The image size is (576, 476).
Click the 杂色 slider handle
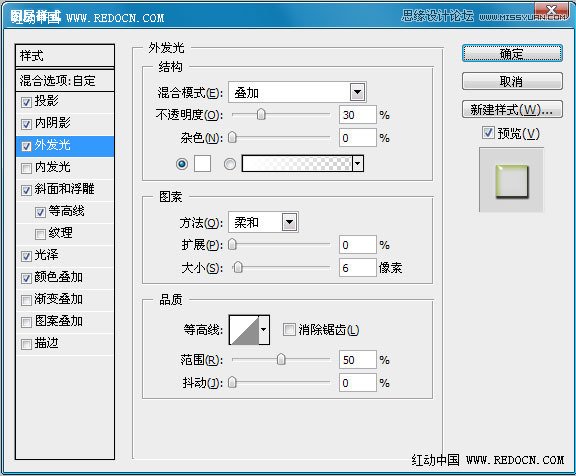(x=232, y=137)
